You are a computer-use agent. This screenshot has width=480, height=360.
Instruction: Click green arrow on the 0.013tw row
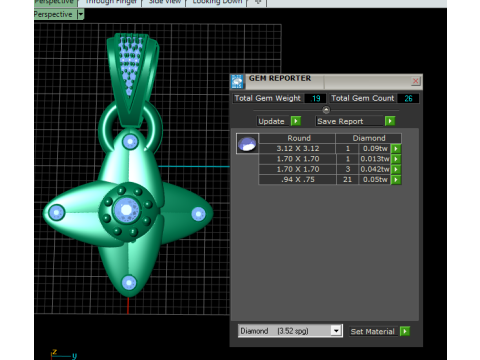396,159
